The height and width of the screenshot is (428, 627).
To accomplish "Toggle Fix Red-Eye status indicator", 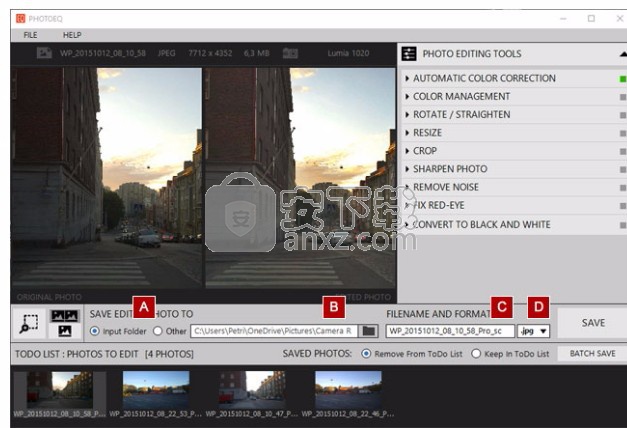I will click(623, 206).
